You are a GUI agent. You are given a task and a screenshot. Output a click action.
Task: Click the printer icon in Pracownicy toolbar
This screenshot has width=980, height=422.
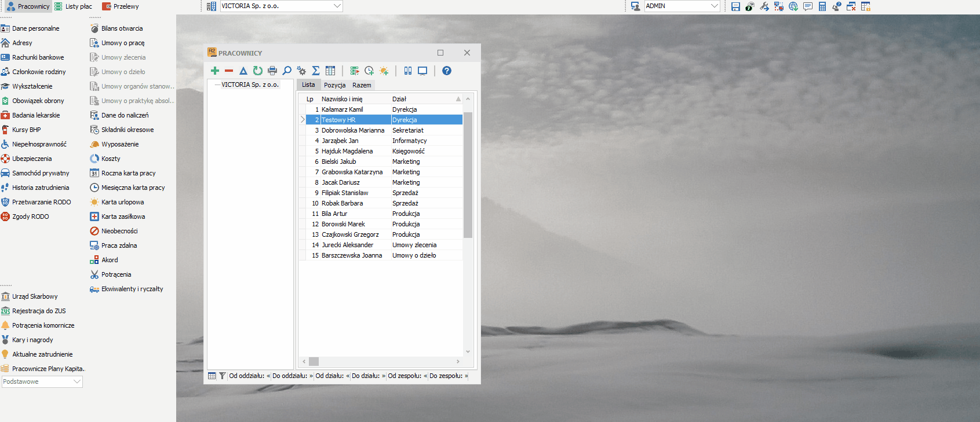[272, 71]
